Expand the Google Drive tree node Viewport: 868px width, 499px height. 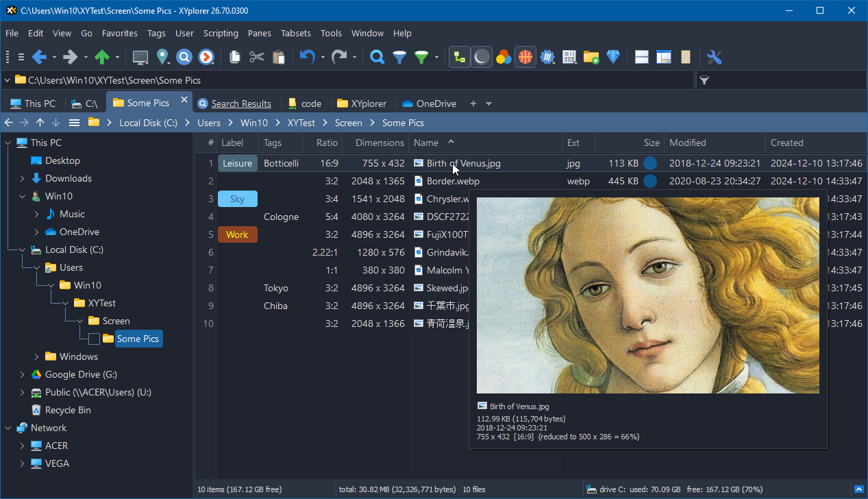(21, 374)
